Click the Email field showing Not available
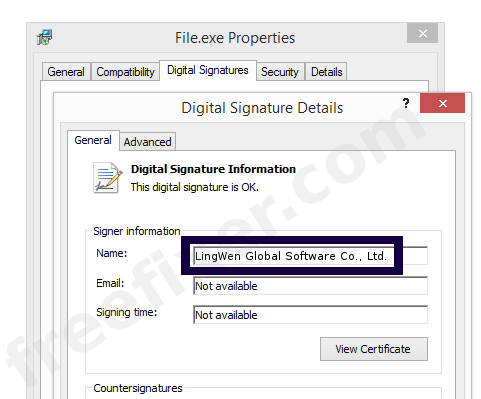 (310, 286)
